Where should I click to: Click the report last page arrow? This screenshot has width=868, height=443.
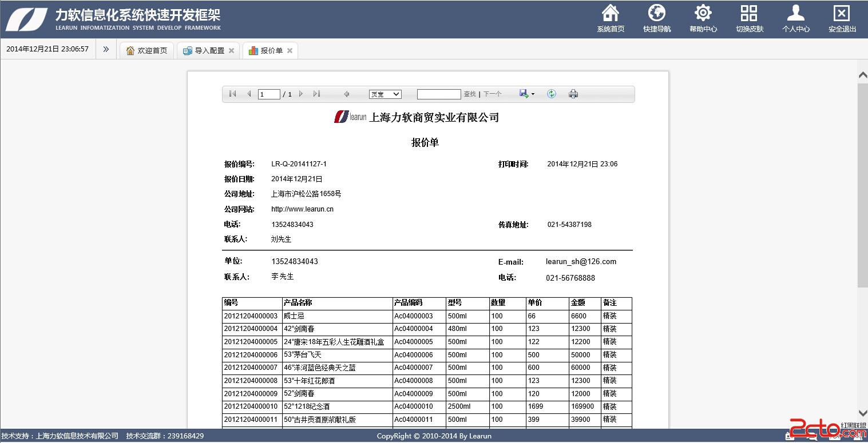click(x=316, y=94)
